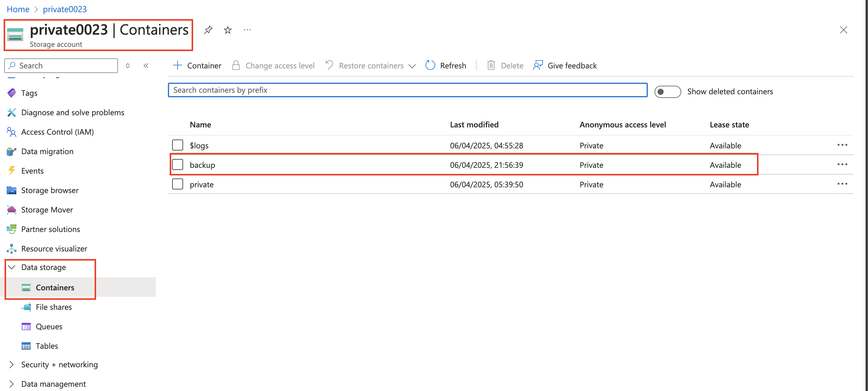This screenshot has height=391, width=868.
Task: Close the Containers blade
Action: tap(843, 30)
